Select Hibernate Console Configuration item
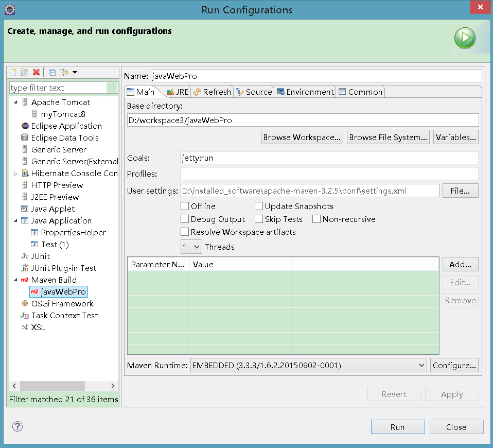The image size is (493, 448). tap(74, 174)
